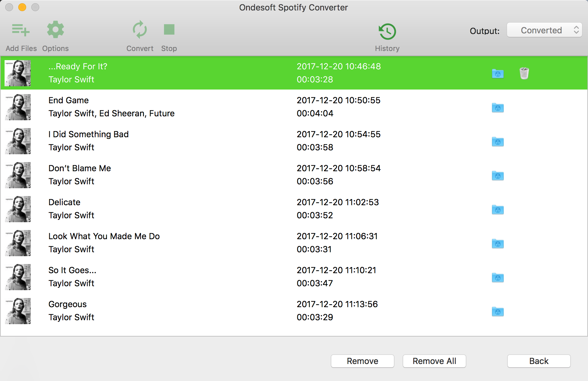Click duration 00:04:04 of End Game
Viewport: 588px width, 381px height.
315,113
